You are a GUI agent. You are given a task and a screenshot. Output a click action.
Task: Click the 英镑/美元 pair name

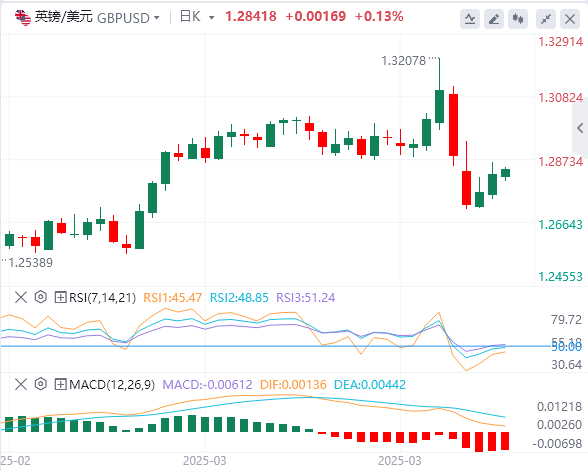pyautogui.click(x=63, y=17)
